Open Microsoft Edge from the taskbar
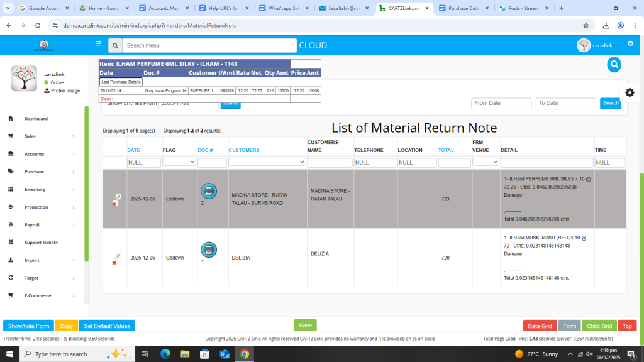This screenshot has width=644, height=362. [x=165, y=354]
